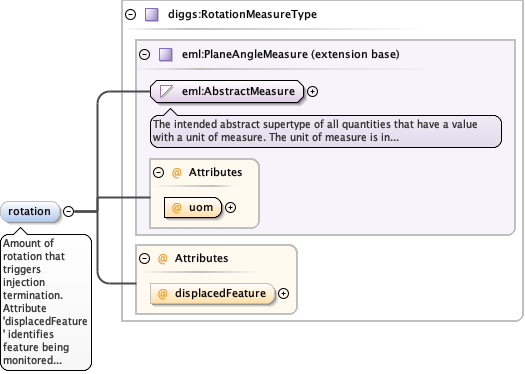Select the uom attribute node

(x=193, y=208)
